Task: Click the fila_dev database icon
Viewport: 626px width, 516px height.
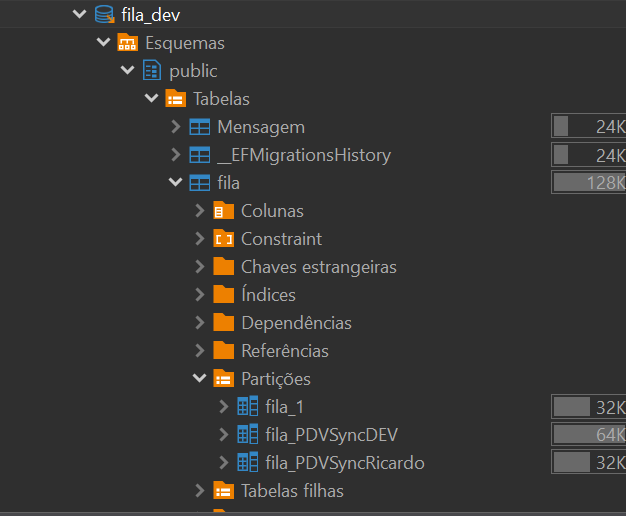Action: click(104, 15)
